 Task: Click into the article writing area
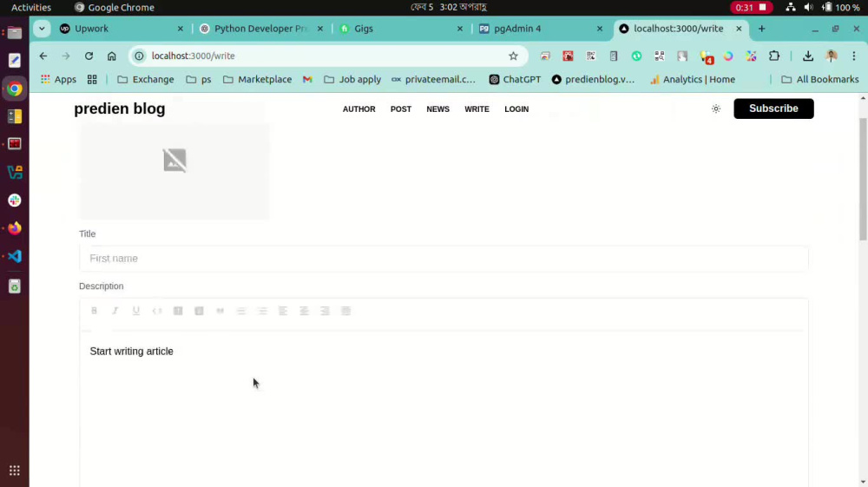tap(444, 410)
